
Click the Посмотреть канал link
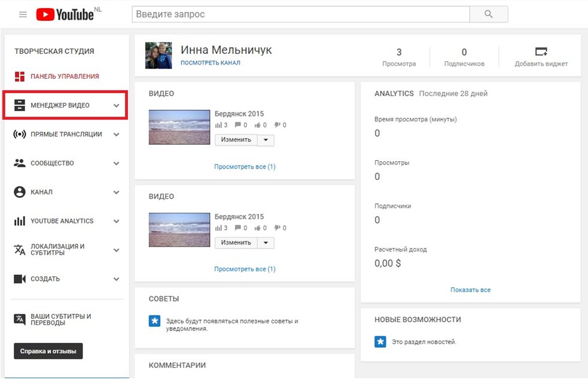tap(210, 63)
